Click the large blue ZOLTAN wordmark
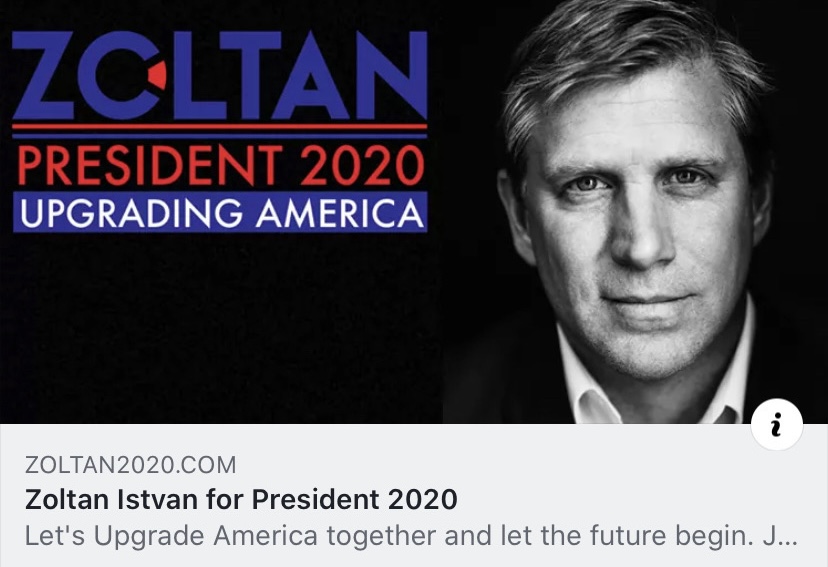Screen dimensions: 828x567 pos(219,76)
